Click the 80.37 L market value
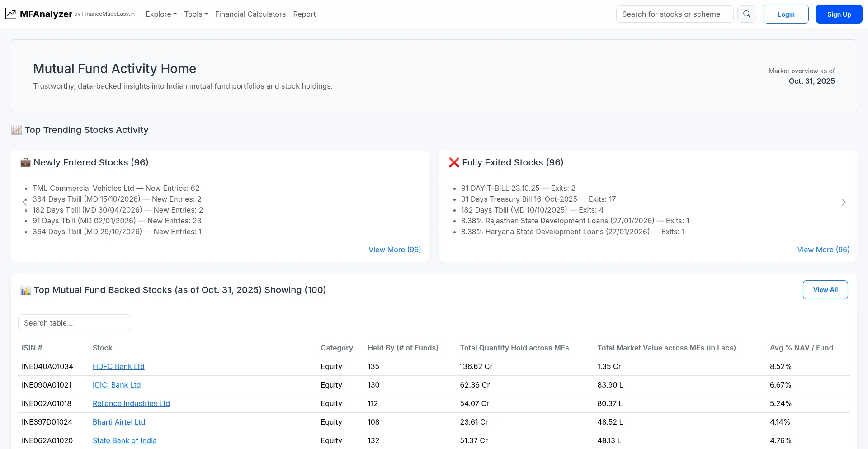Screen dimensions: 868x449 pyautogui.click(x=610, y=403)
